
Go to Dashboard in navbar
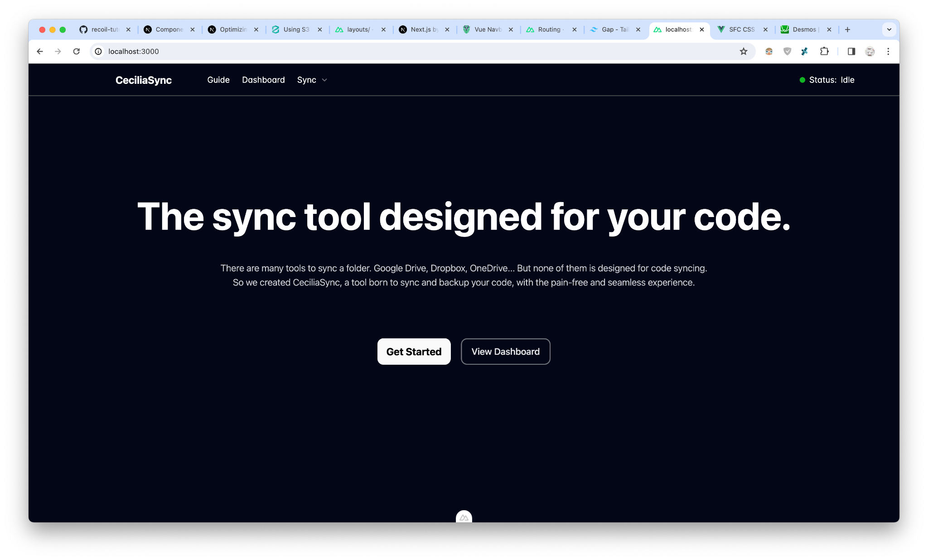263,80
